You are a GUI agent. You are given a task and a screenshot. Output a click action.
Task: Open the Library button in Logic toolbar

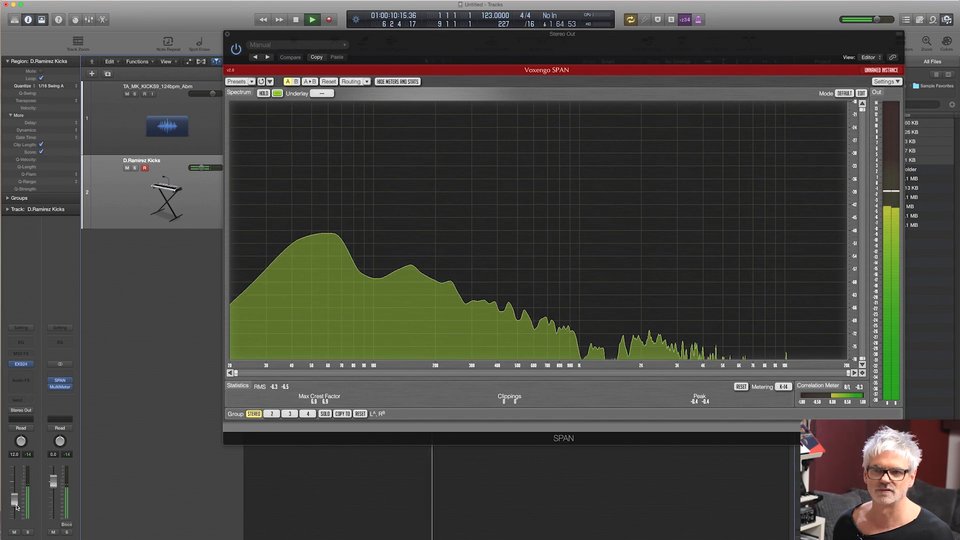tap(14, 20)
